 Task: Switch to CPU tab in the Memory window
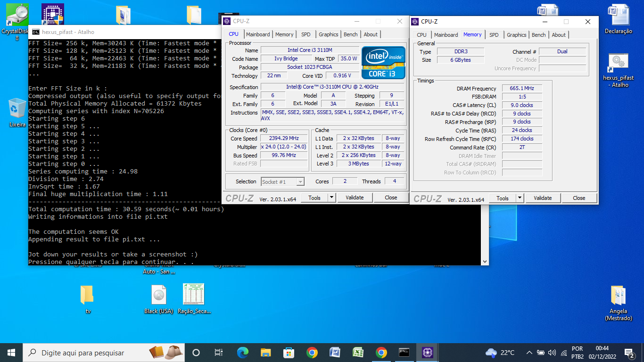click(421, 35)
